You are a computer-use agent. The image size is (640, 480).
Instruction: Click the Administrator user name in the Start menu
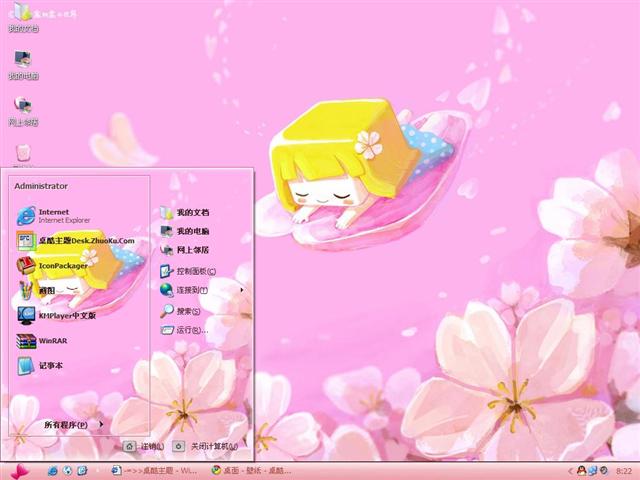pyautogui.click(x=41, y=186)
